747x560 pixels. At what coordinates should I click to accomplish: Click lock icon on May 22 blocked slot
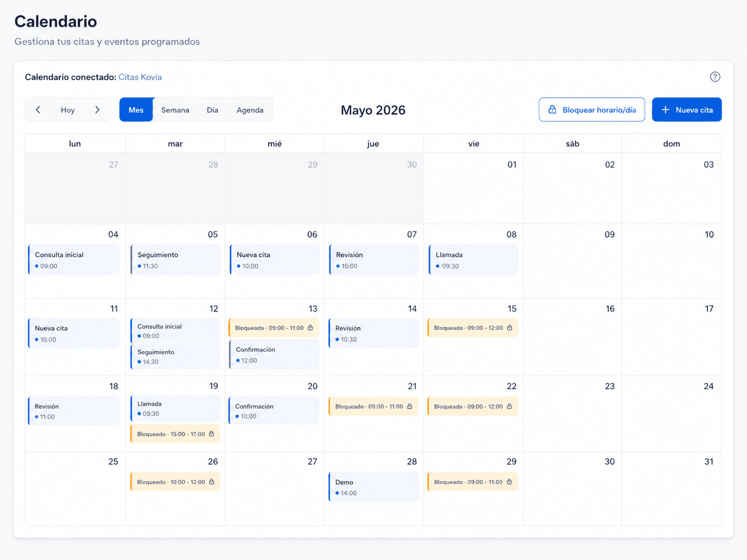coord(509,406)
